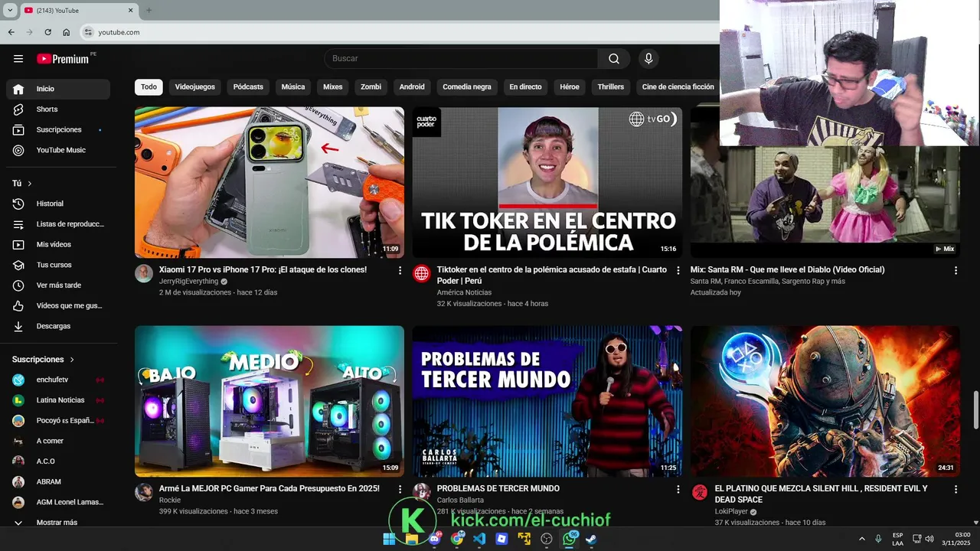Select the Thrillers filter chip

pyautogui.click(x=611, y=87)
